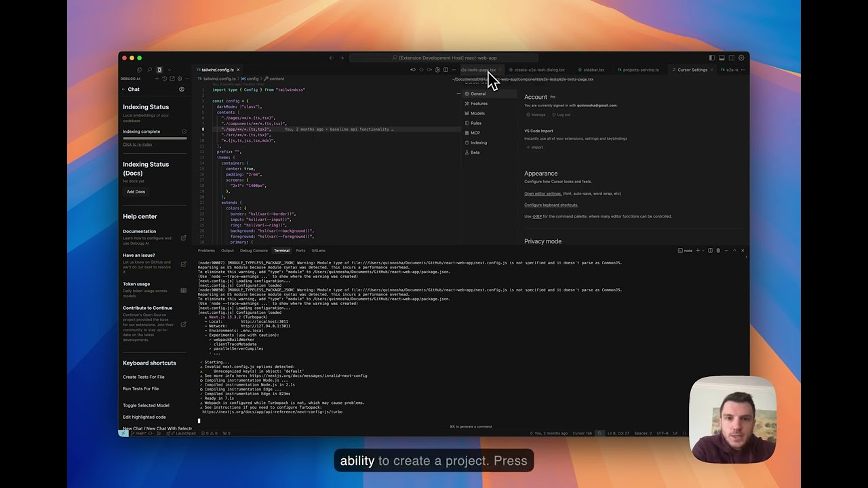This screenshot has height=488, width=868.
Task: Click the re-index link
Action: [137, 144]
